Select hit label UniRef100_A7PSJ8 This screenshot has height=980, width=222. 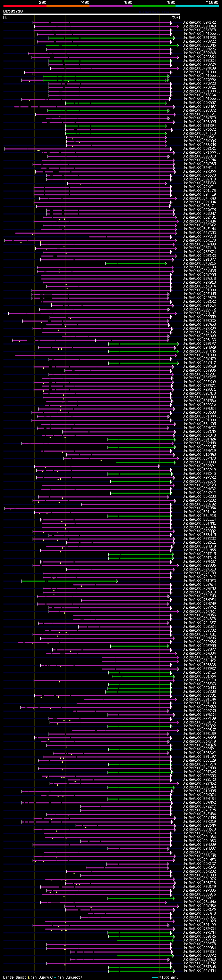tap(199, 237)
